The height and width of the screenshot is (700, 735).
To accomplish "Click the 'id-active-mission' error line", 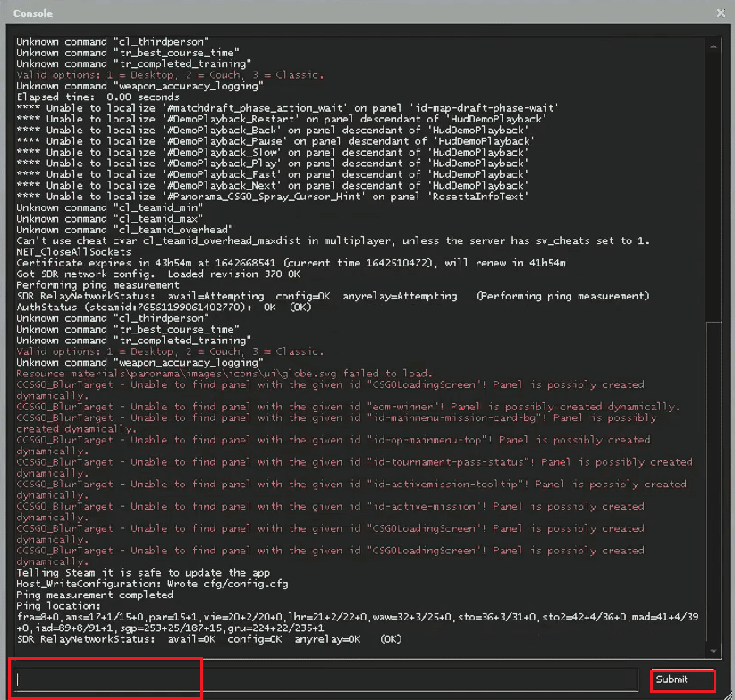I will tap(331, 511).
